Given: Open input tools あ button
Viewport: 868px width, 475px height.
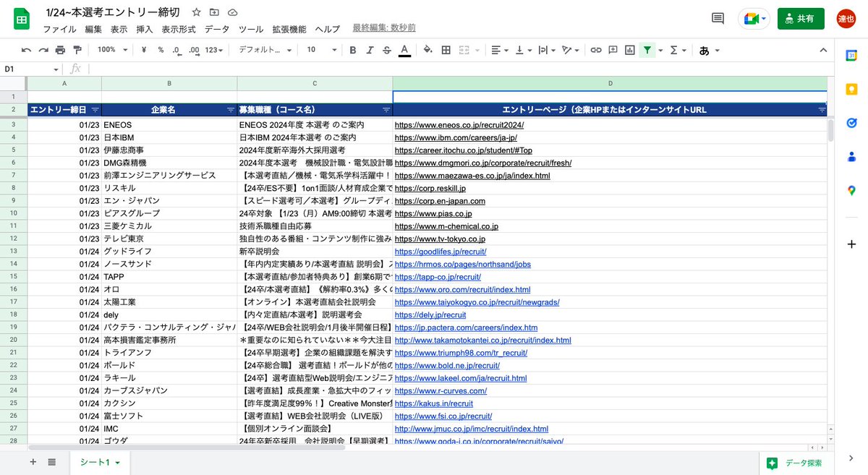Looking at the screenshot, I should tap(709, 50).
